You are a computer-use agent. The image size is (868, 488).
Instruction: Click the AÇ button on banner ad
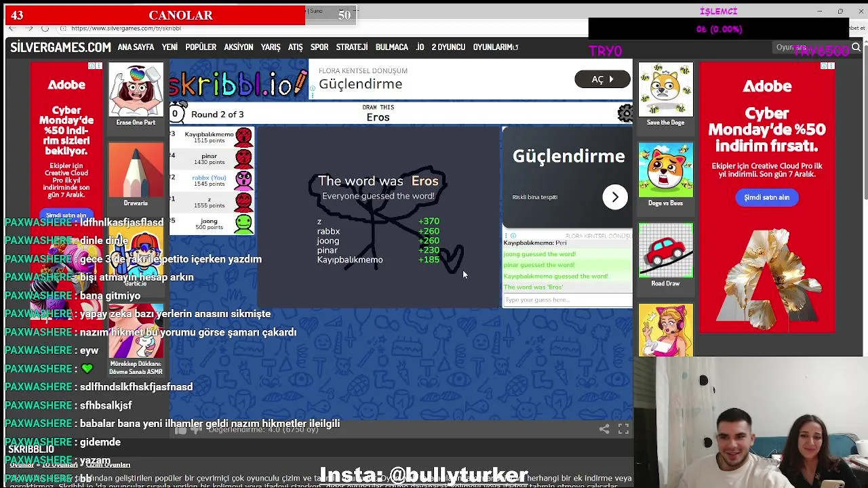602,79
